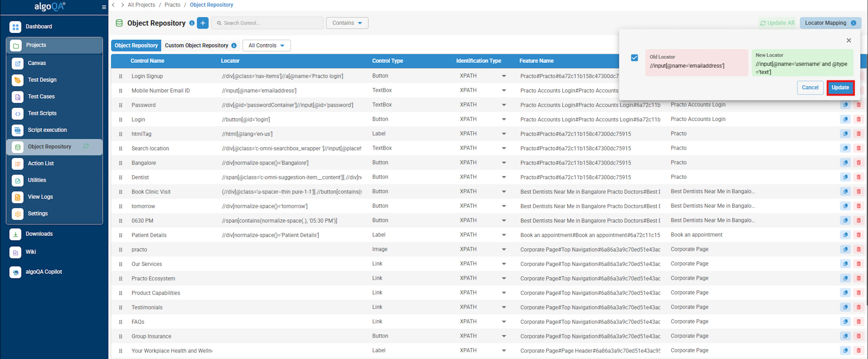Viewport: 868px width, 359px height.
Task: Select Action List in sidebar menu
Action: tap(41, 163)
